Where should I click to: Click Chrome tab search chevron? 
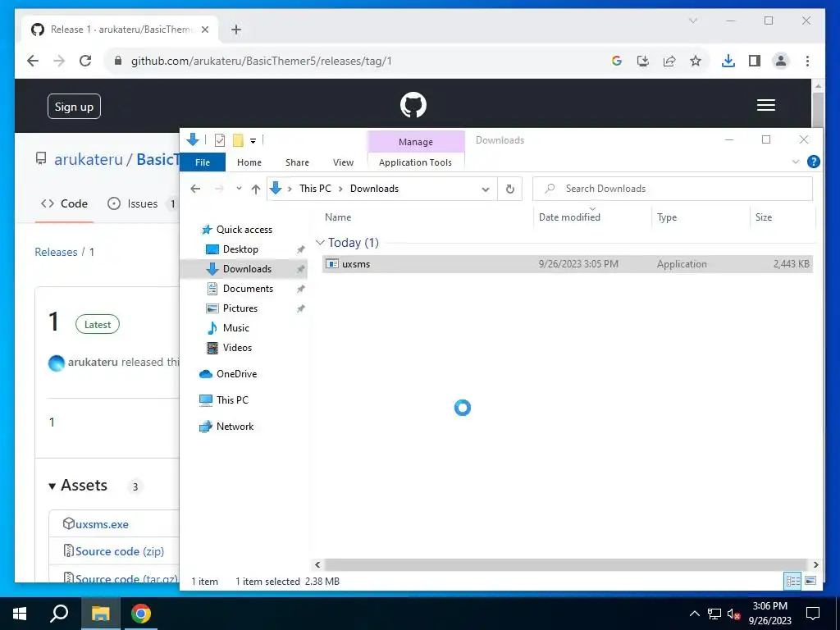coord(692,21)
